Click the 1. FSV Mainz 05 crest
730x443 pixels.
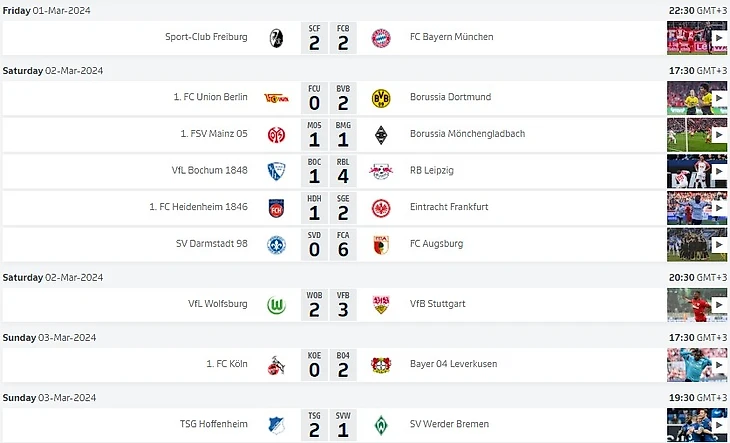pos(276,134)
